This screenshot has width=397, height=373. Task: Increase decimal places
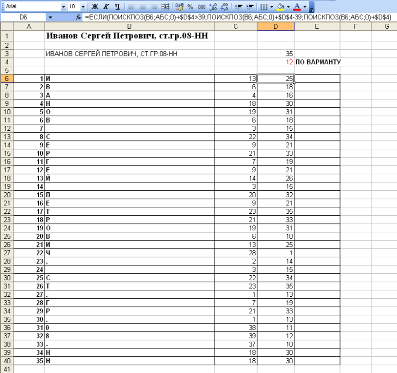coord(213,7)
